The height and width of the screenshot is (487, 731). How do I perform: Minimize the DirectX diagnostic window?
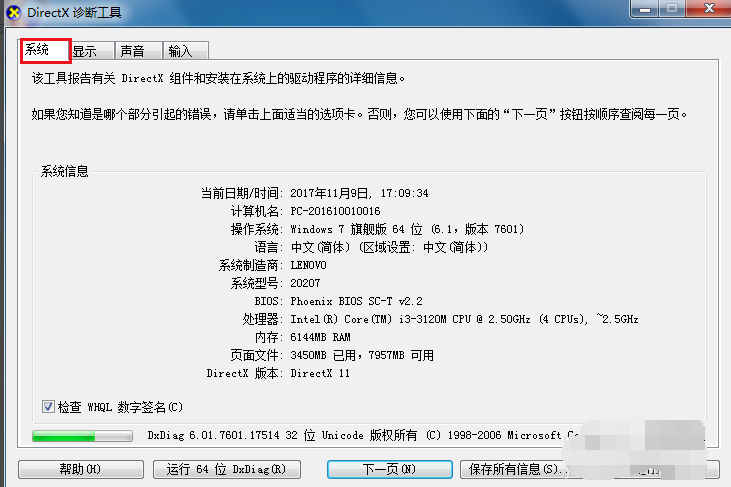point(644,8)
